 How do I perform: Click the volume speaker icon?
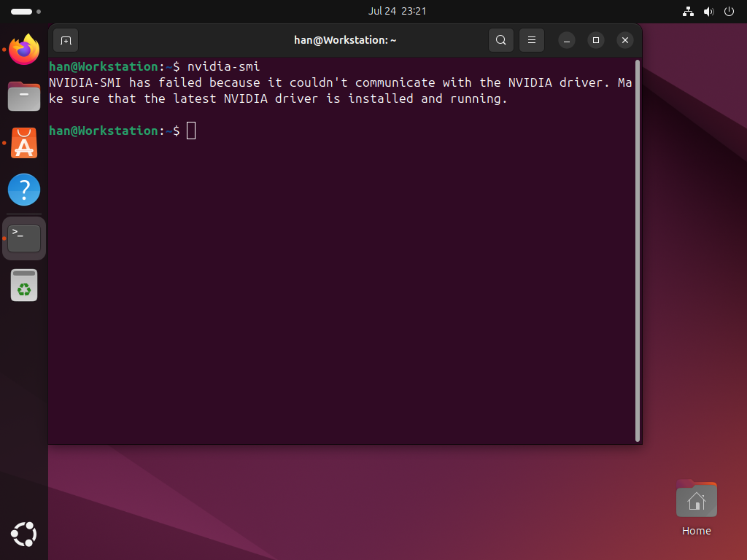pyautogui.click(x=709, y=12)
